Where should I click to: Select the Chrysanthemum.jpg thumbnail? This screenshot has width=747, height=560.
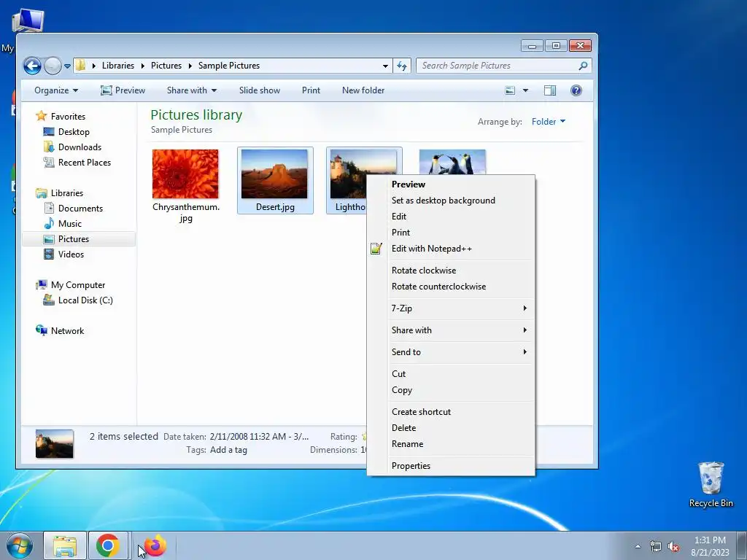pos(185,174)
